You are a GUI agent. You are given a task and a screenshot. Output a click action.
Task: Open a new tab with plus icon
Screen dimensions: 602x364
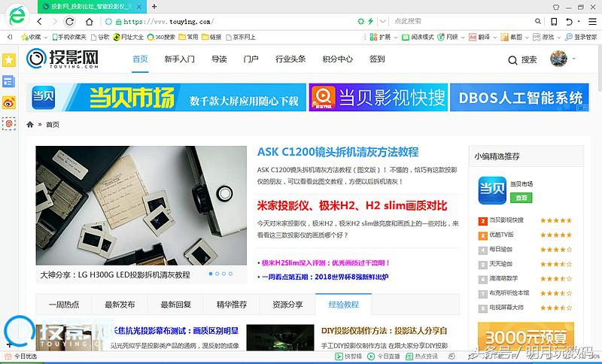(x=154, y=7)
